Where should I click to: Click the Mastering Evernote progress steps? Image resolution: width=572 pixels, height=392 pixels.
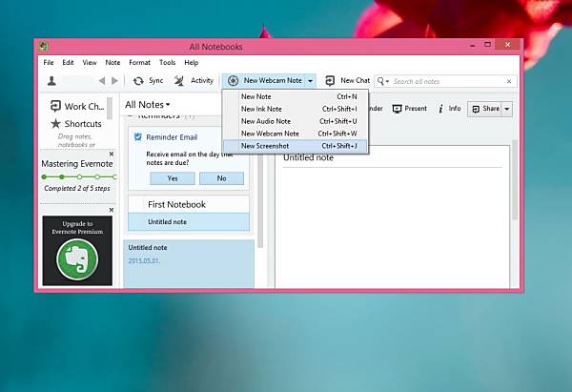pyautogui.click(x=79, y=177)
